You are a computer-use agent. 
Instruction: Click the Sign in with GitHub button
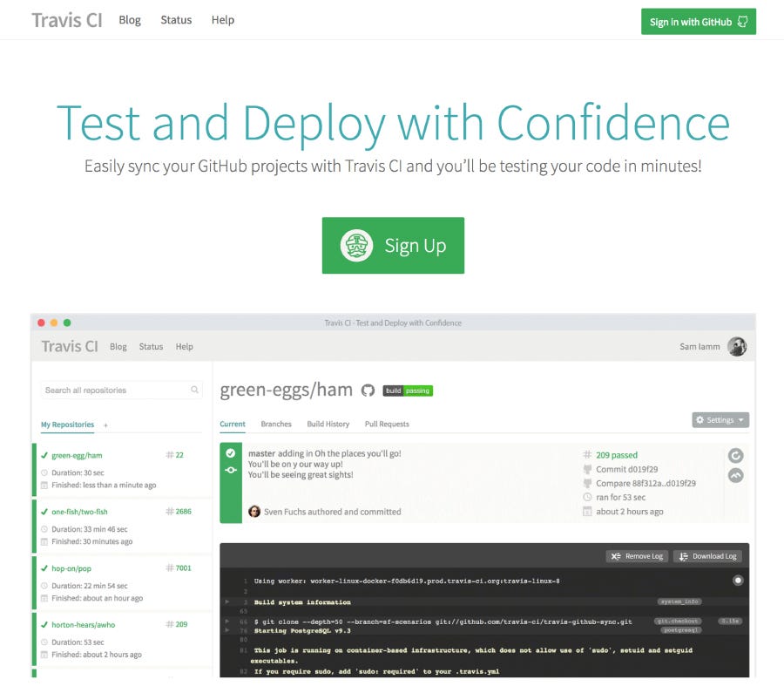pos(698,22)
